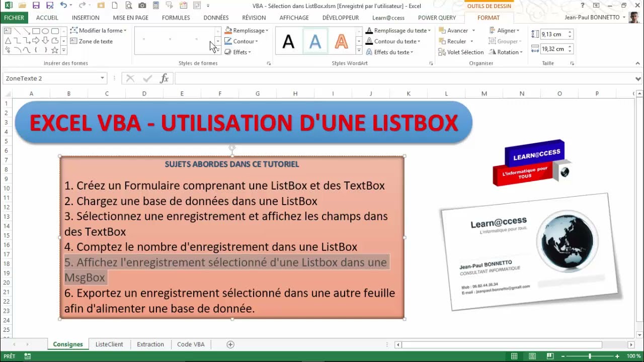Click the horizontal scrollbar at bottom
This screenshot has width=644, height=362.
pos(502,344)
